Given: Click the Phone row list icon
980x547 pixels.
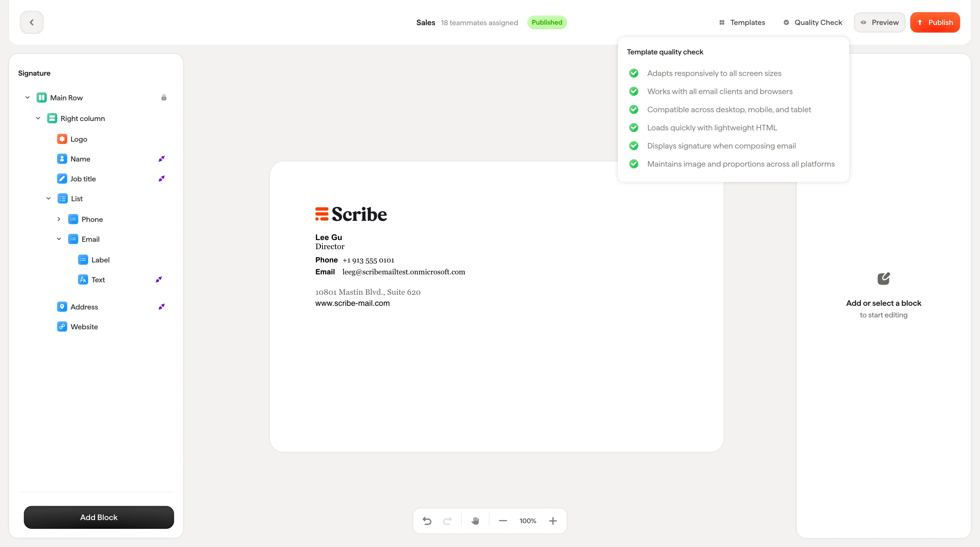Looking at the screenshot, I should [x=73, y=219].
